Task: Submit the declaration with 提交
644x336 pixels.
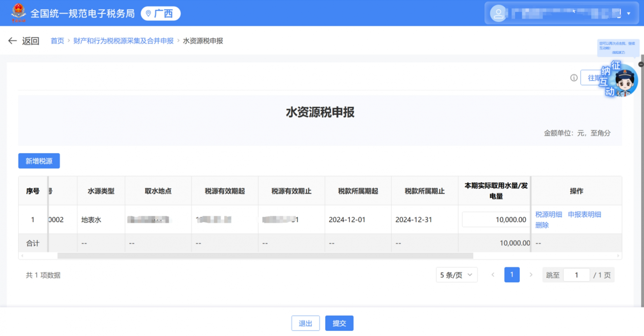Action: (339, 323)
